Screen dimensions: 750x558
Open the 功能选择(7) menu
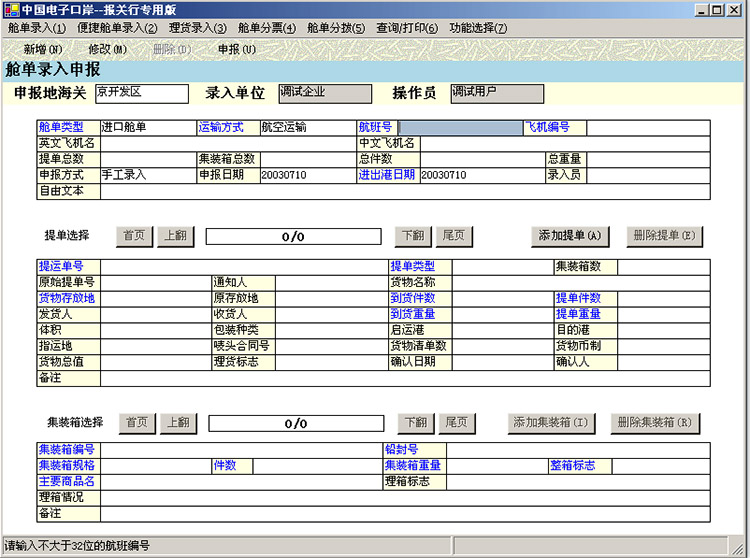478,28
